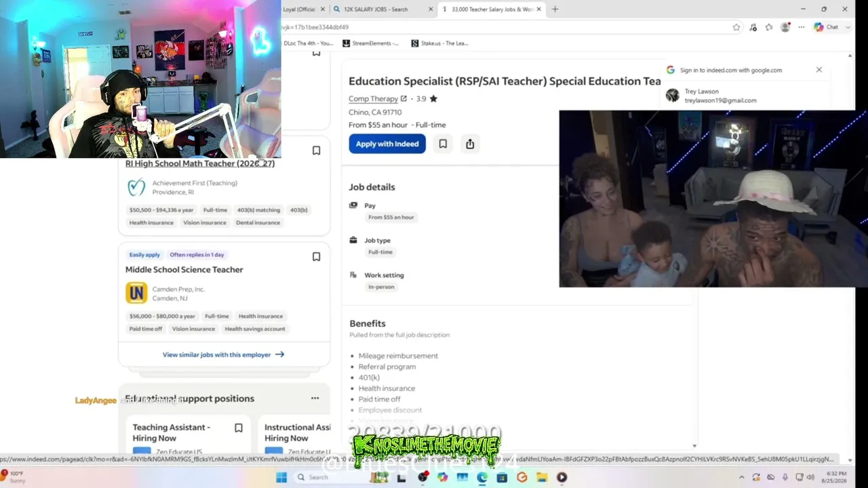868x488 pixels.
Task: Click Apply with Indeed button
Action: click(387, 144)
